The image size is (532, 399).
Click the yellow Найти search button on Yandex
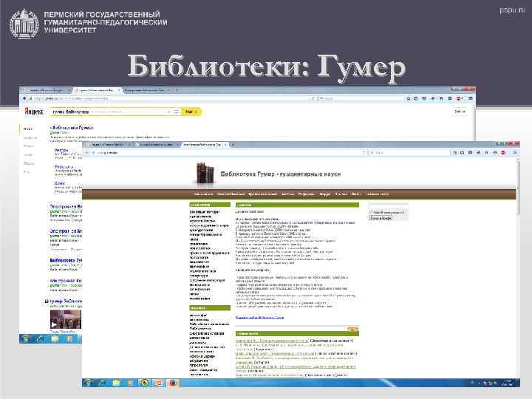(x=191, y=112)
